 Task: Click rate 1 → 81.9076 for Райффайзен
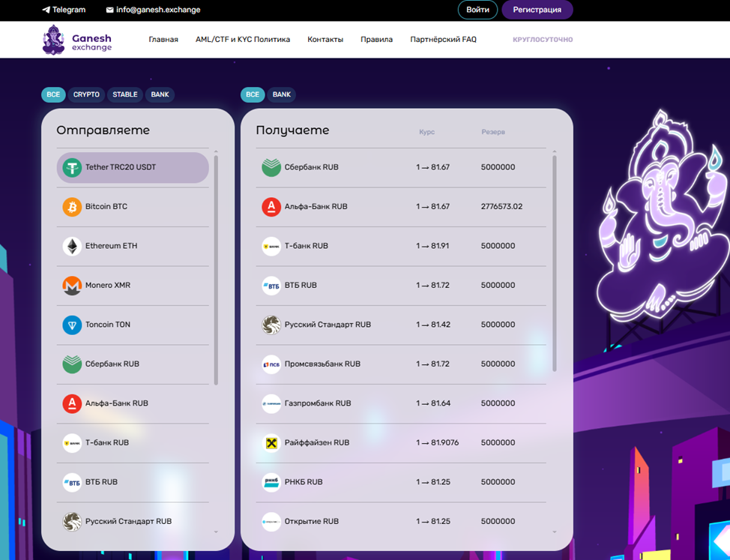tap(437, 443)
